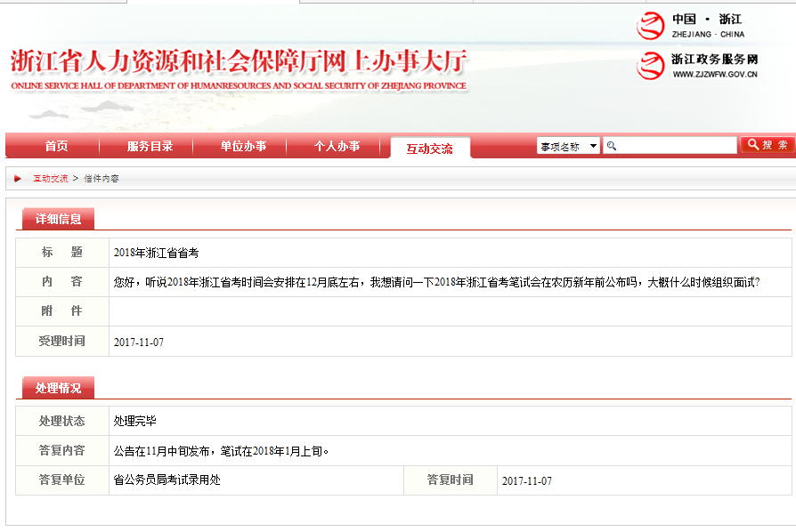Click the 浙江政务服务网 red swirl logo
Viewport: 796px width, 532px height.
coord(651,66)
